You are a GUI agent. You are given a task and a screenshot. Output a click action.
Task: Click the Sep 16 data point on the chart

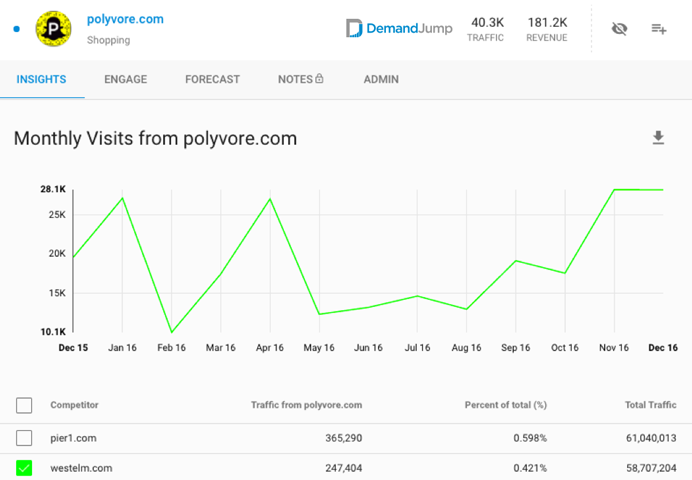click(x=515, y=261)
